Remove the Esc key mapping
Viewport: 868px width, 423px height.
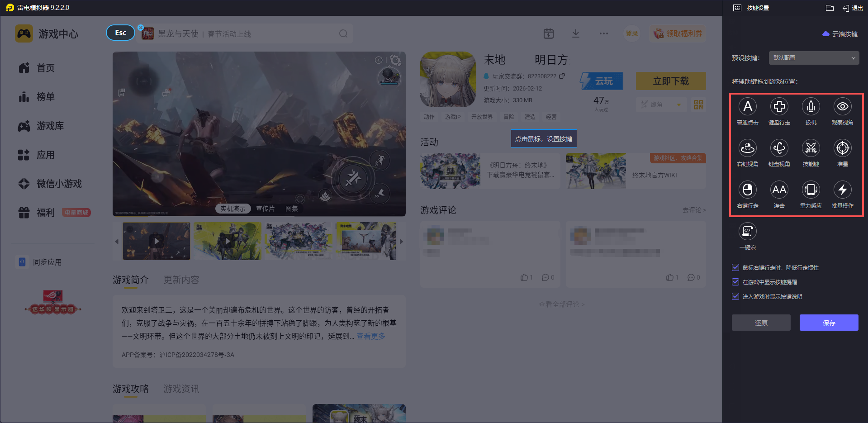coord(141,28)
